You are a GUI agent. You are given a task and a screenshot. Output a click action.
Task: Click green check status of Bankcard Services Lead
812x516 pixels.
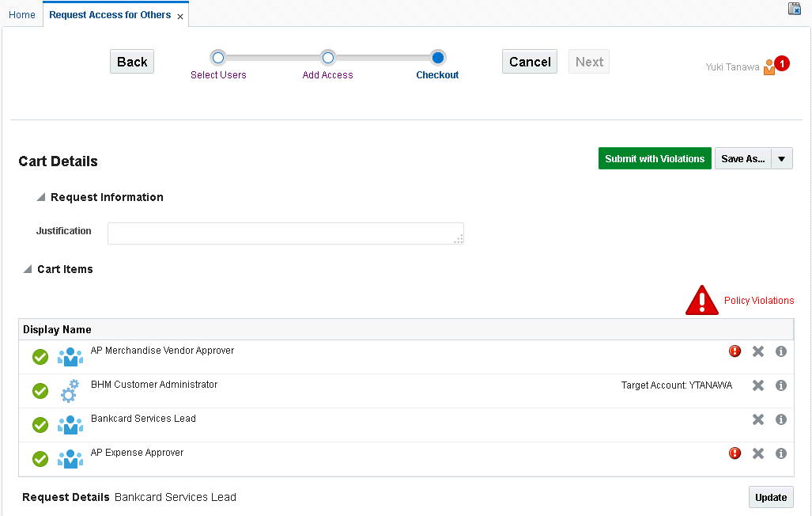coord(40,425)
